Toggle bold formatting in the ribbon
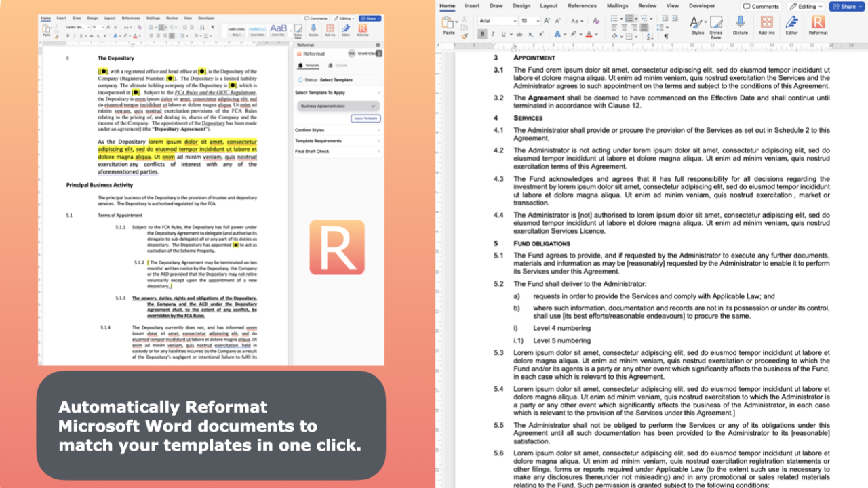Image resolution: width=868 pixels, height=488 pixels. click(481, 34)
